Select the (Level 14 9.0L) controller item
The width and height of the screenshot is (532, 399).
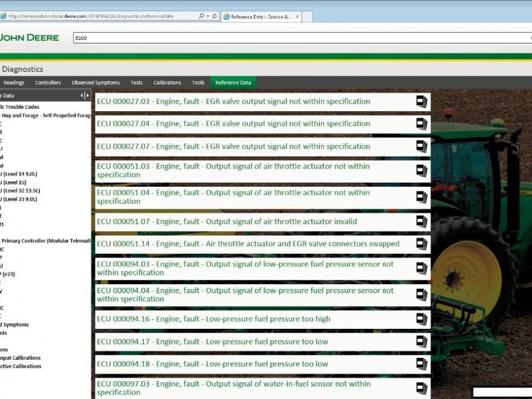(x=19, y=174)
